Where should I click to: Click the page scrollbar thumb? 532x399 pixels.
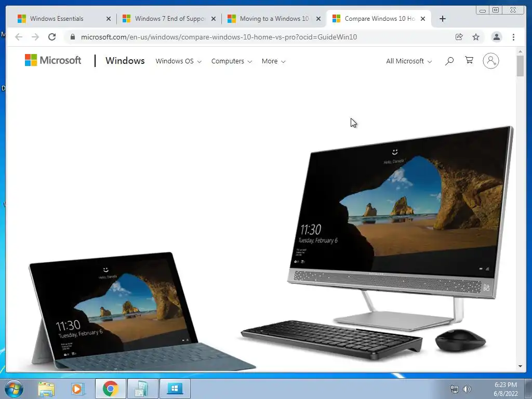coord(520,66)
